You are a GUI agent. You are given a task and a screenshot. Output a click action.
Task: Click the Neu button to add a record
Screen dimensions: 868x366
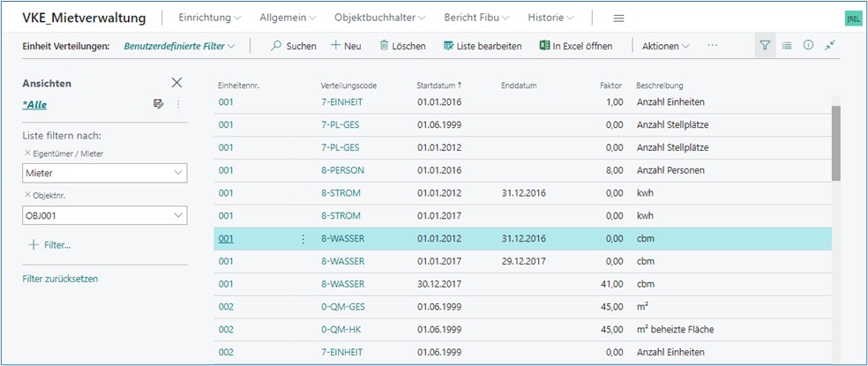(346, 46)
